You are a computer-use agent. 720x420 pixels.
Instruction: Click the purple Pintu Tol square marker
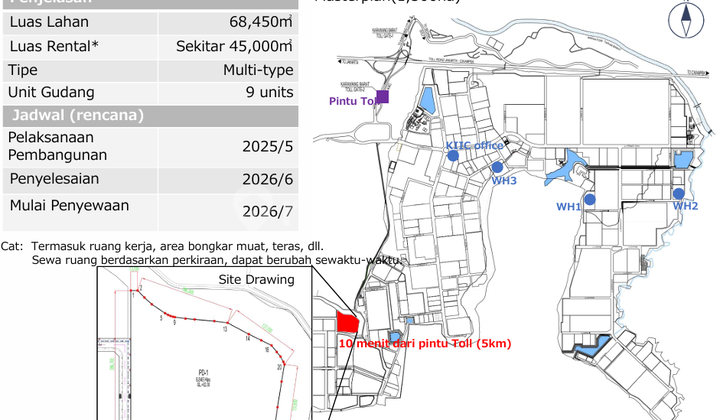point(382,97)
